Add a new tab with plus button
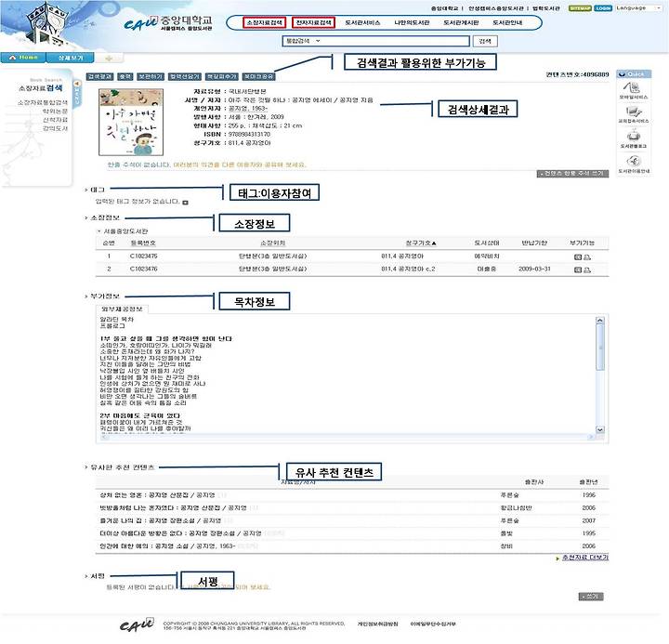 coord(109,58)
